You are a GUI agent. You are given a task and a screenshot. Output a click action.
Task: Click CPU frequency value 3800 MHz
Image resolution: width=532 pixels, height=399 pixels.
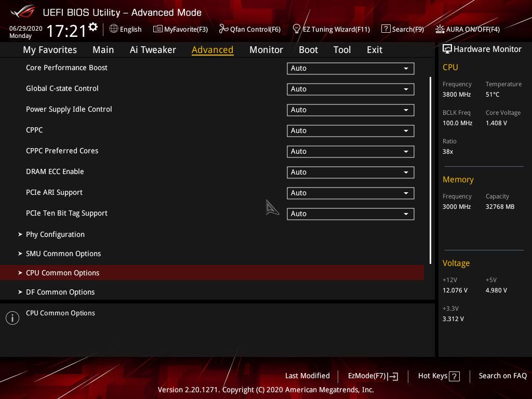coord(457,95)
